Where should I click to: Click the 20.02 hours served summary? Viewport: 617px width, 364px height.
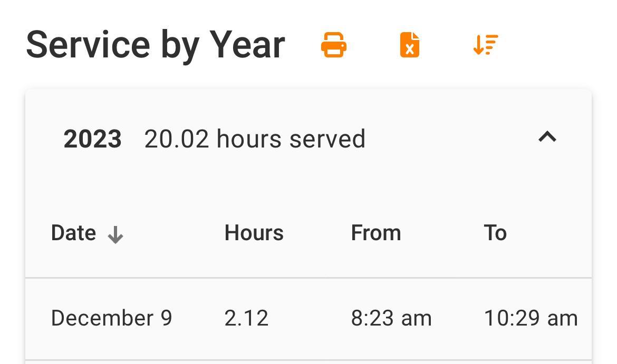(255, 139)
